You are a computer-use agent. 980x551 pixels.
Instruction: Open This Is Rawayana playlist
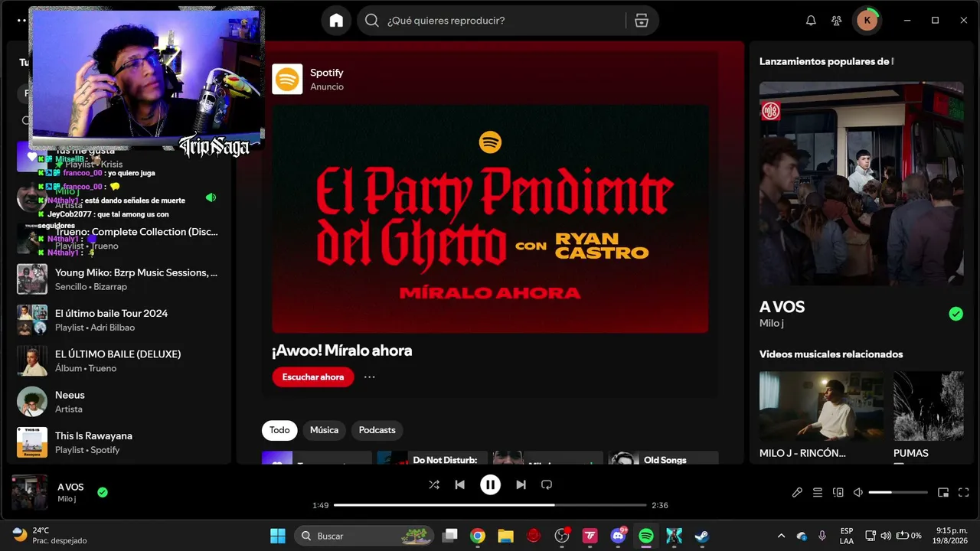pyautogui.click(x=119, y=442)
